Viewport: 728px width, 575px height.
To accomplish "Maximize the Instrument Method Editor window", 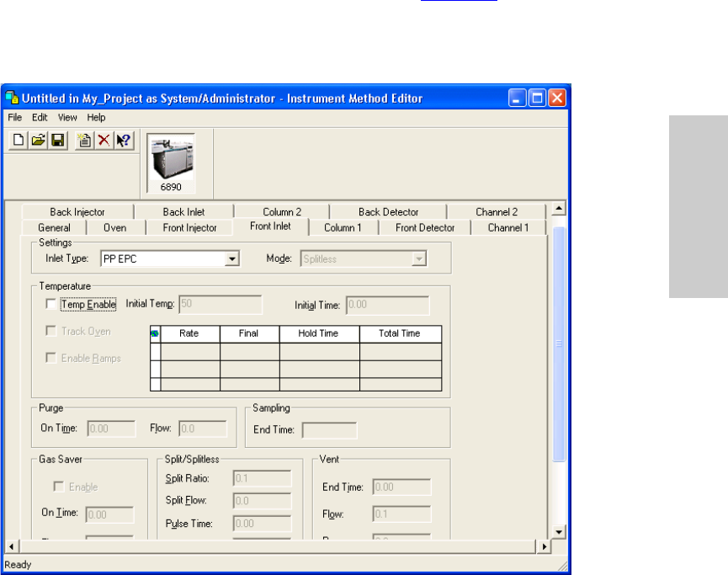I will (x=537, y=98).
